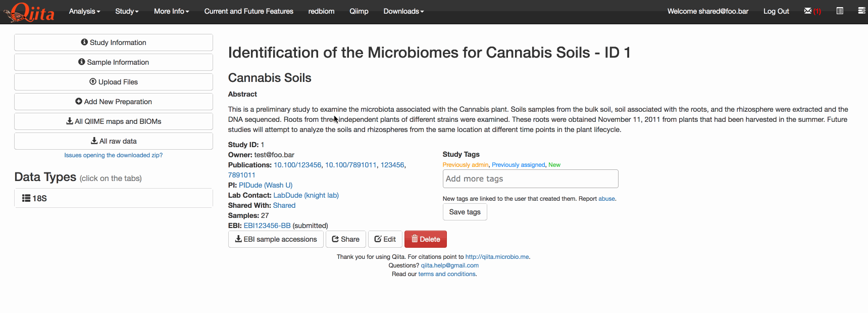Screen dimensions: 868x313
Task: Open the EBI123456-BB accession link
Action: pyautogui.click(x=267, y=226)
